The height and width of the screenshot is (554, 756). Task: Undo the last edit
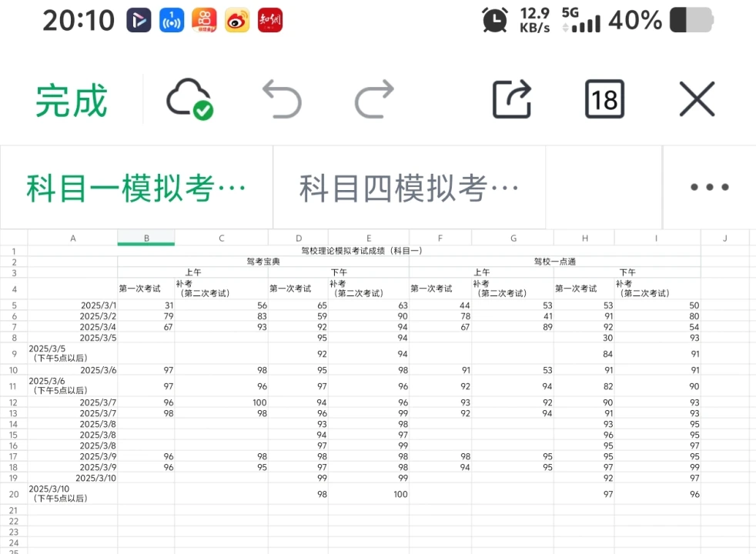282,100
